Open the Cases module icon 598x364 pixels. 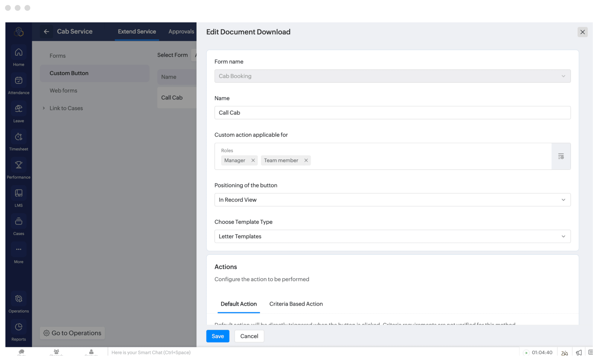pyautogui.click(x=18, y=221)
